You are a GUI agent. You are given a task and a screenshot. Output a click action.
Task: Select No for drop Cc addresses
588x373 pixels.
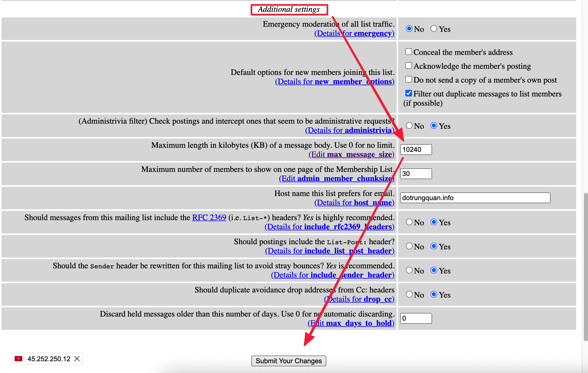(x=409, y=294)
